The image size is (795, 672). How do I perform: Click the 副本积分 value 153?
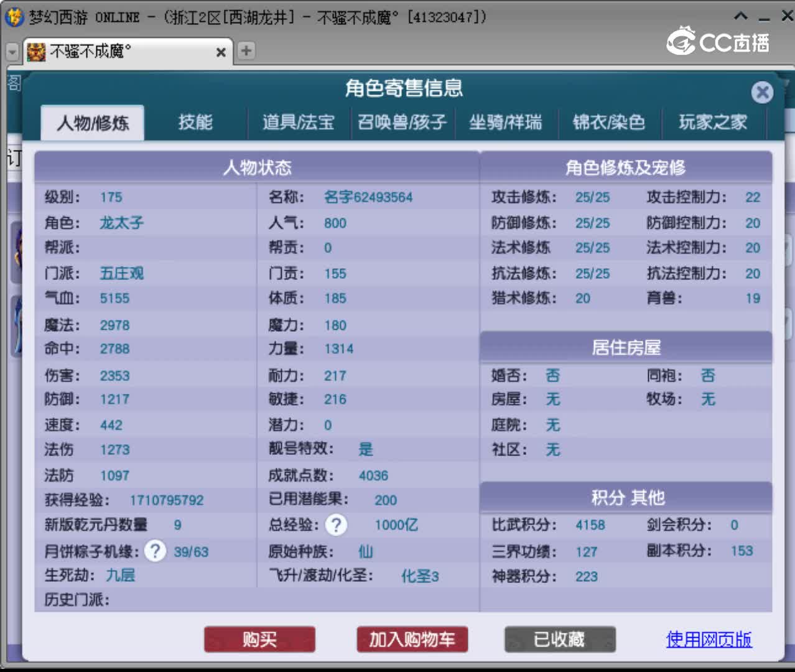(x=742, y=551)
